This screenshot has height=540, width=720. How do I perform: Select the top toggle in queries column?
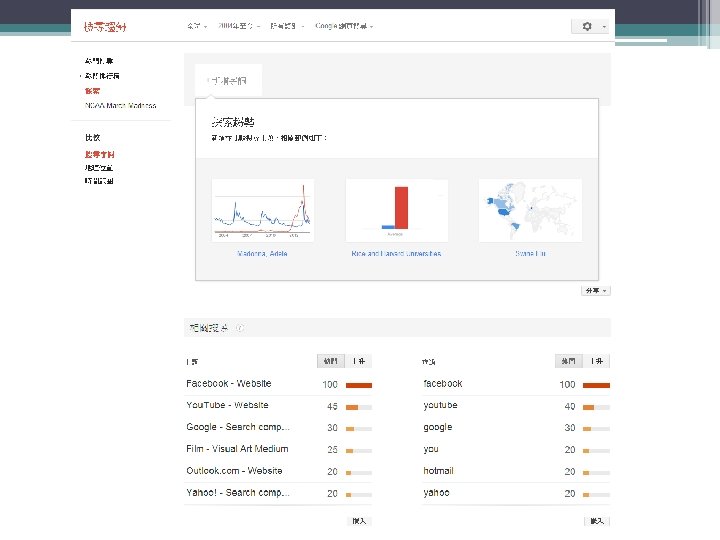click(x=568, y=361)
